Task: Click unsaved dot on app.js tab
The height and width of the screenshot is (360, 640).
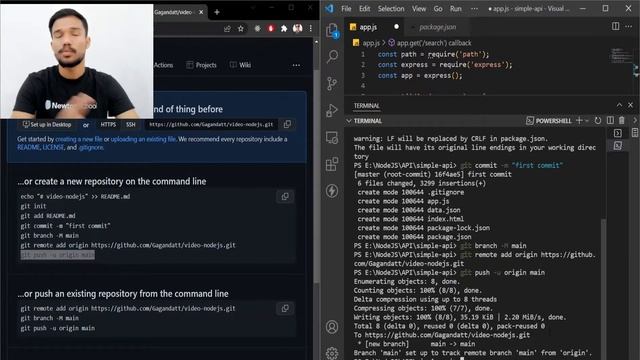Action: pos(396,27)
